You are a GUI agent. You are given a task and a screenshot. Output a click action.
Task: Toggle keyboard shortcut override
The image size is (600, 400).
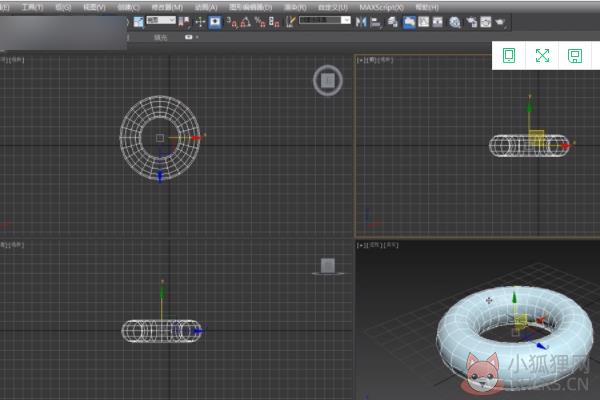(x=215, y=22)
